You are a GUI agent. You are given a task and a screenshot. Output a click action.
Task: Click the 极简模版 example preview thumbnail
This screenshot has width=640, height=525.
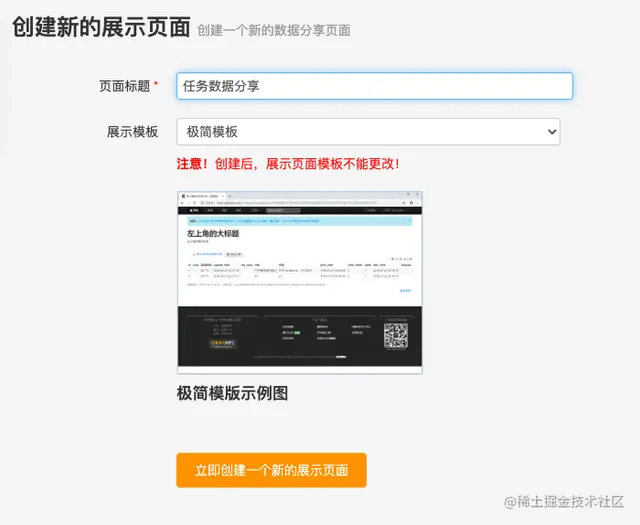[x=300, y=282]
